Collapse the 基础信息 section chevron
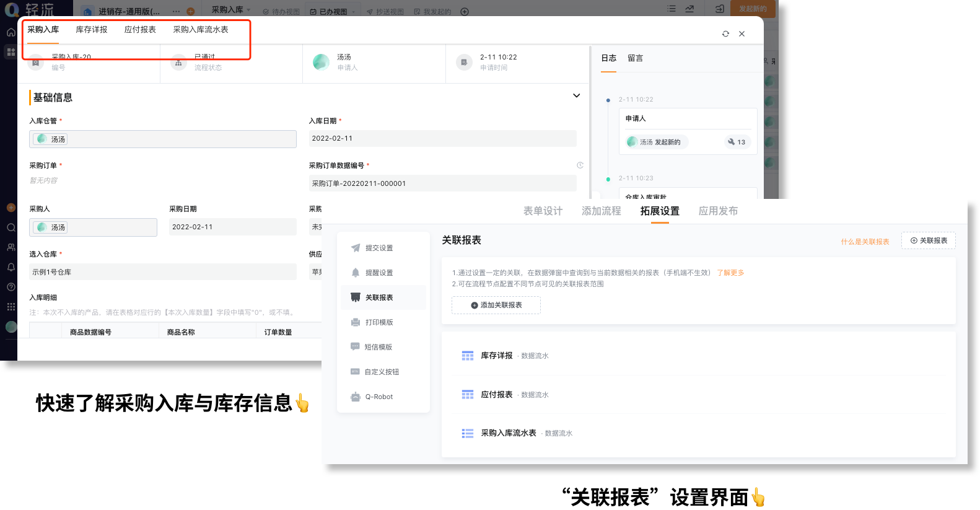This screenshot has width=980, height=510. [576, 96]
